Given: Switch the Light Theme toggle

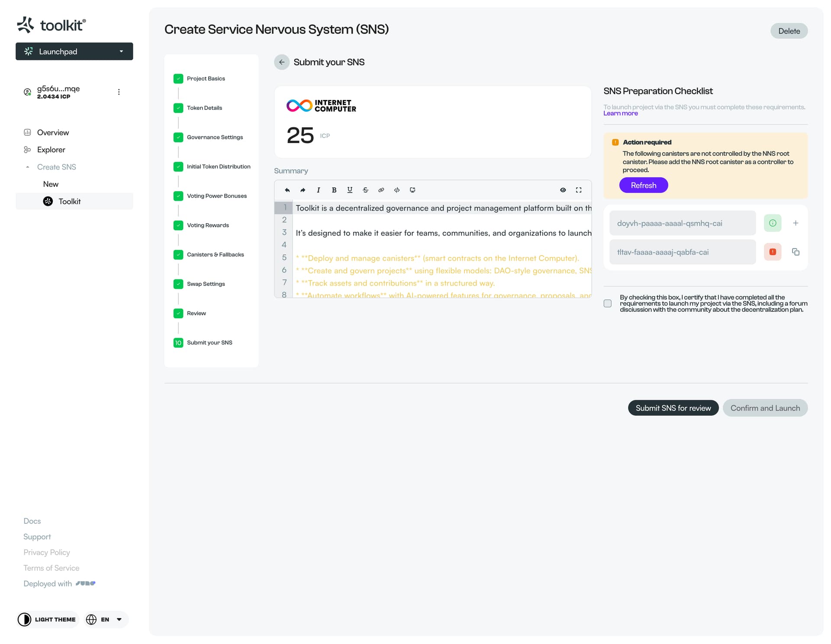Looking at the screenshot, I should click(48, 619).
